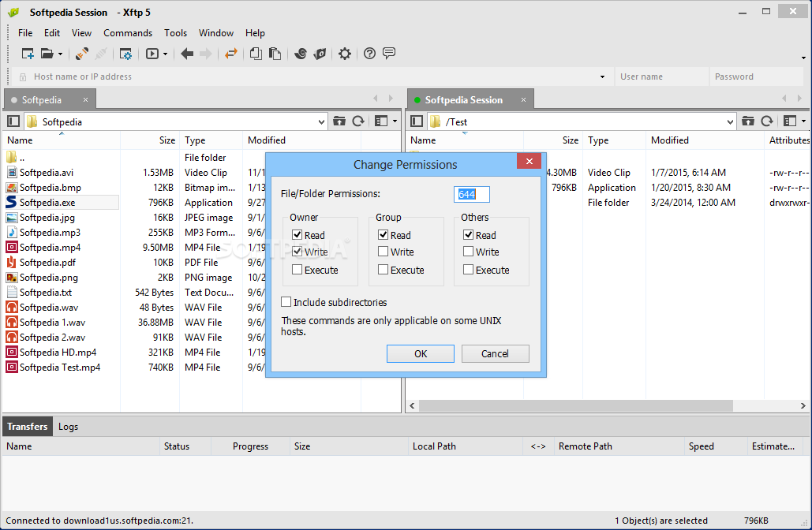Click the New Session toolbar icon

pos(28,54)
